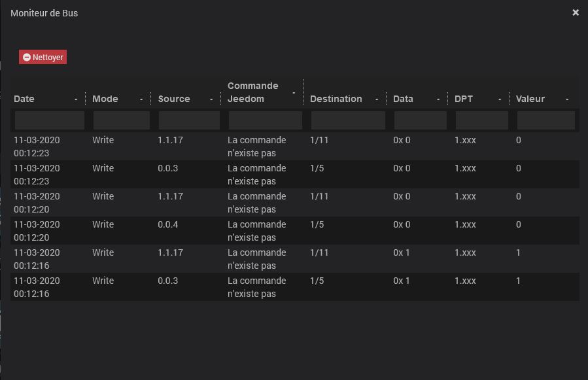Click the Nettoyer button
Image resolution: width=588 pixels, height=380 pixels.
[43, 58]
